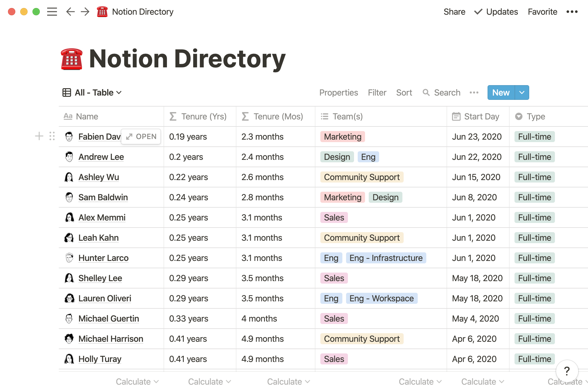588x392 pixels.
Task: Click the forward navigation arrow
Action: pyautogui.click(x=85, y=12)
